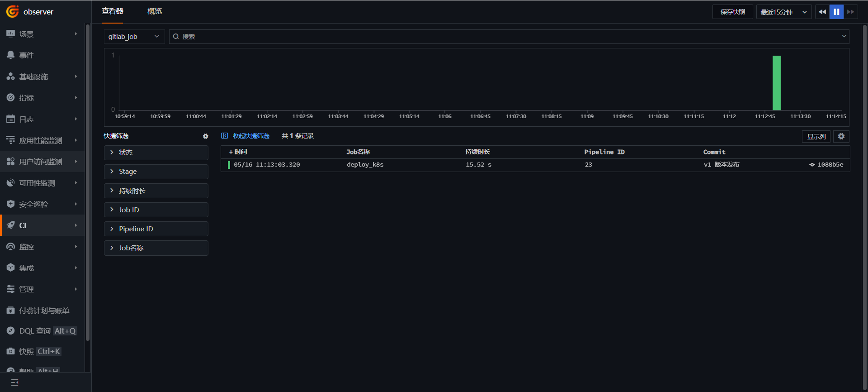868x392 pixels.
Task: Click the green histogram bar
Action: (777, 83)
